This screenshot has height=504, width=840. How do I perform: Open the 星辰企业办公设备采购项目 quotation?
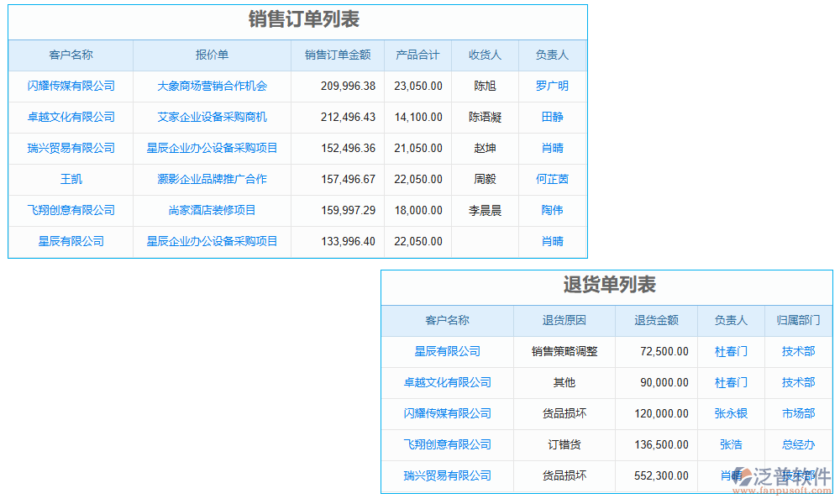click(212, 149)
